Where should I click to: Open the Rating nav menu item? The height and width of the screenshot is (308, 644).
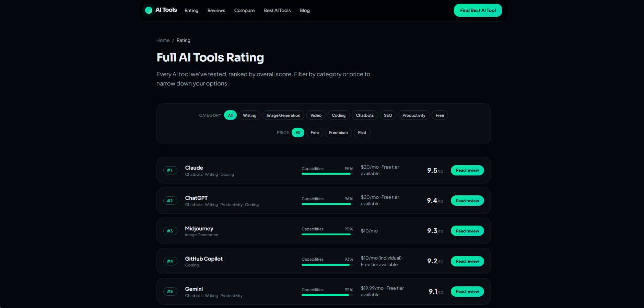pos(191,11)
